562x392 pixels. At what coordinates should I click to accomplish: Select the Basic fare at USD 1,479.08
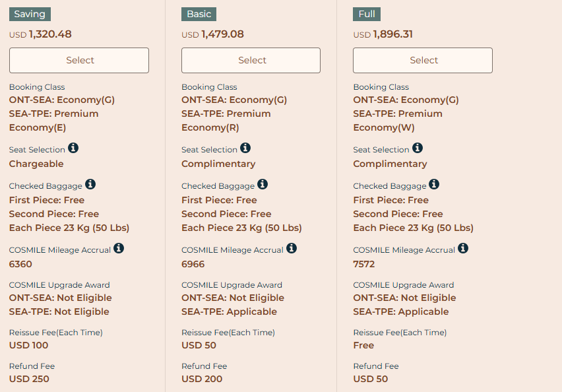point(251,60)
